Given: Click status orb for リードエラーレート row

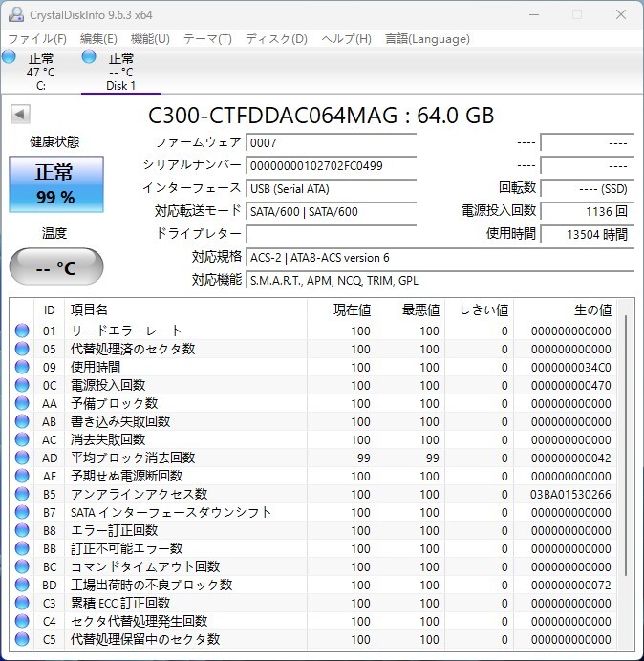Looking at the screenshot, I should coord(22,330).
